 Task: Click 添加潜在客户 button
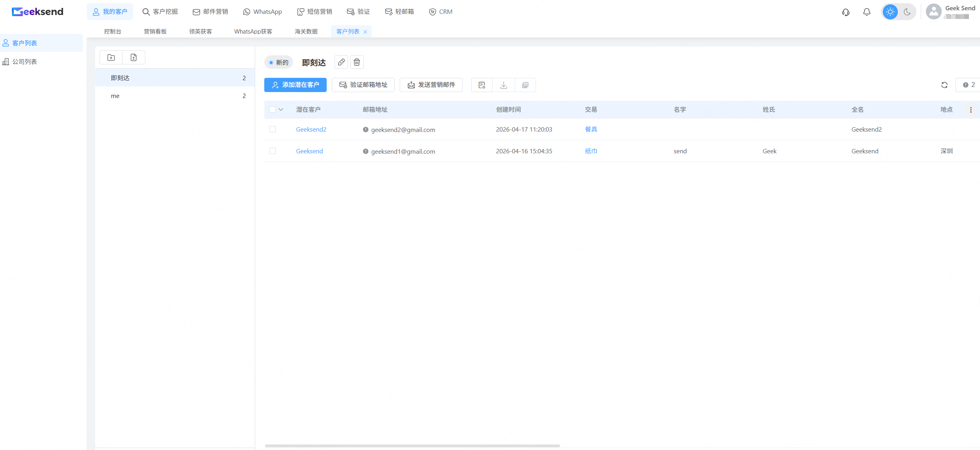[295, 85]
